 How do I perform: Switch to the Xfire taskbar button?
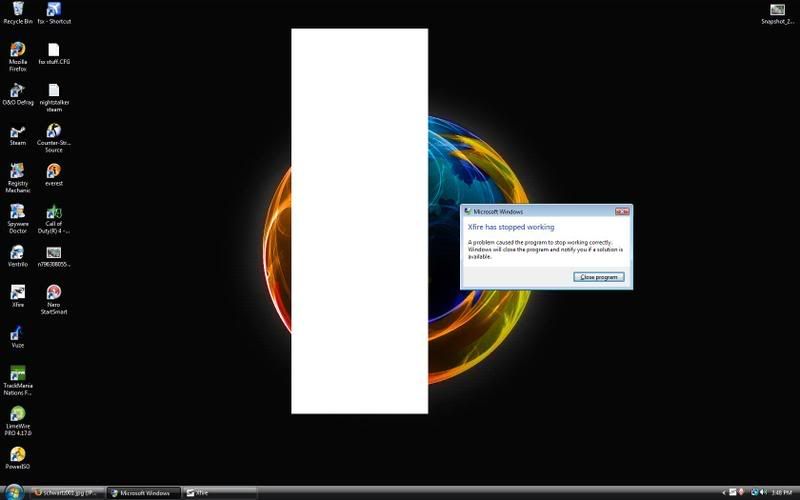click(220, 493)
